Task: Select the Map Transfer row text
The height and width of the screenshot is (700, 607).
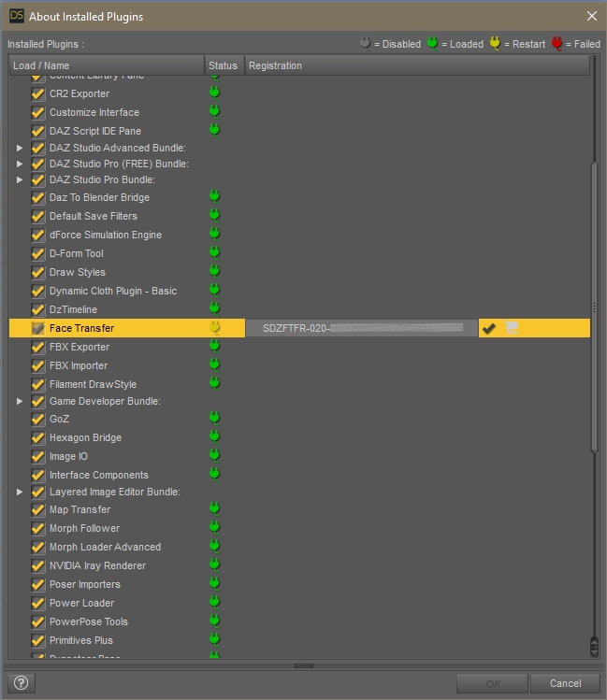Action: (x=79, y=509)
